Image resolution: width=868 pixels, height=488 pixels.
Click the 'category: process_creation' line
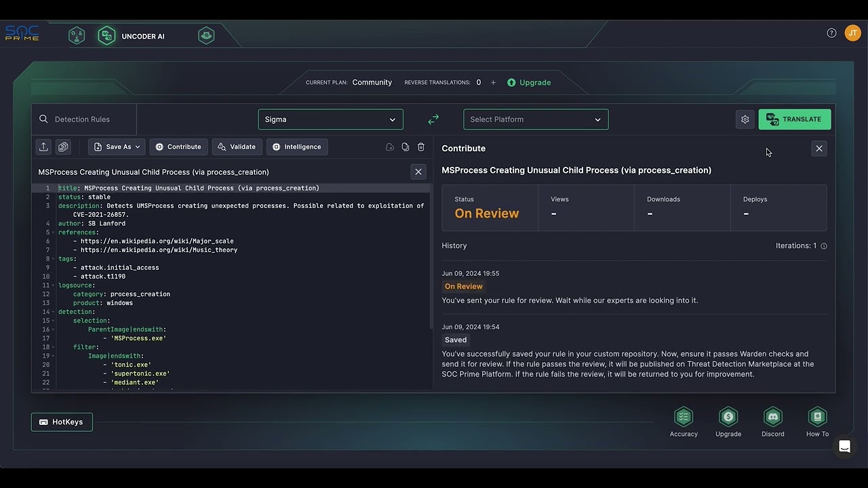pos(121,294)
